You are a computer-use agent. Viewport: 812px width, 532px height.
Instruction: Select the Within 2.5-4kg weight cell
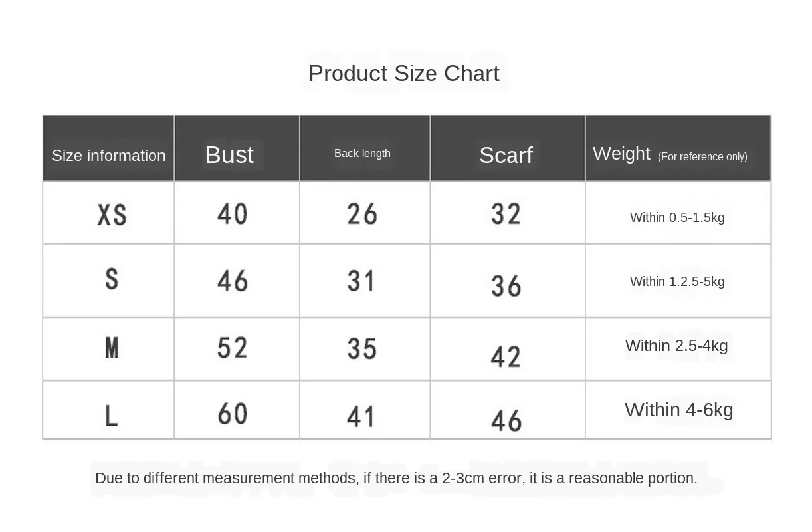[676, 346]
